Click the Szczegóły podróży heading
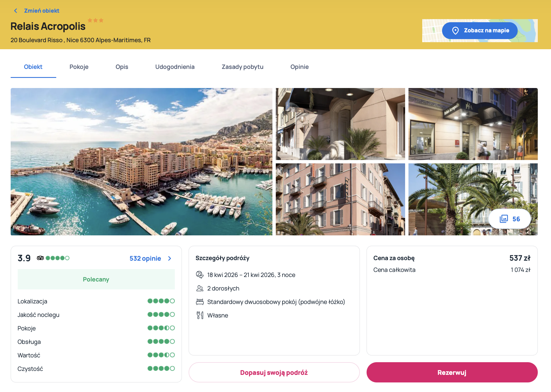 coord(222,258)
